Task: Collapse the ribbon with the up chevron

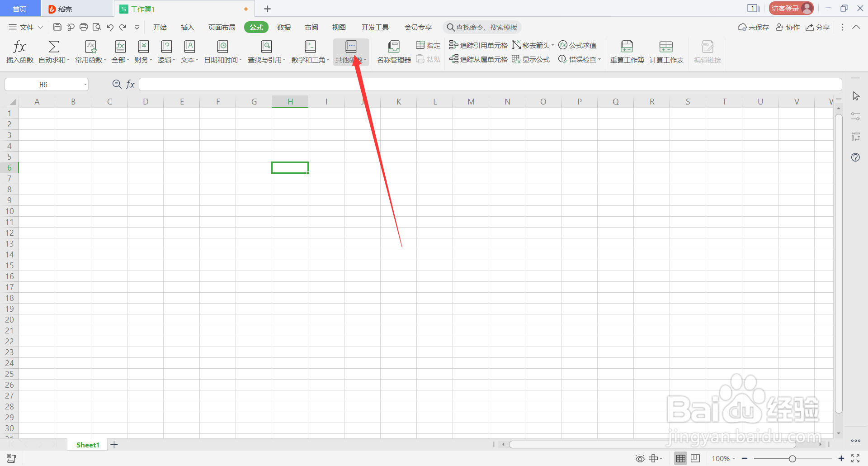Action: [856, 27]
